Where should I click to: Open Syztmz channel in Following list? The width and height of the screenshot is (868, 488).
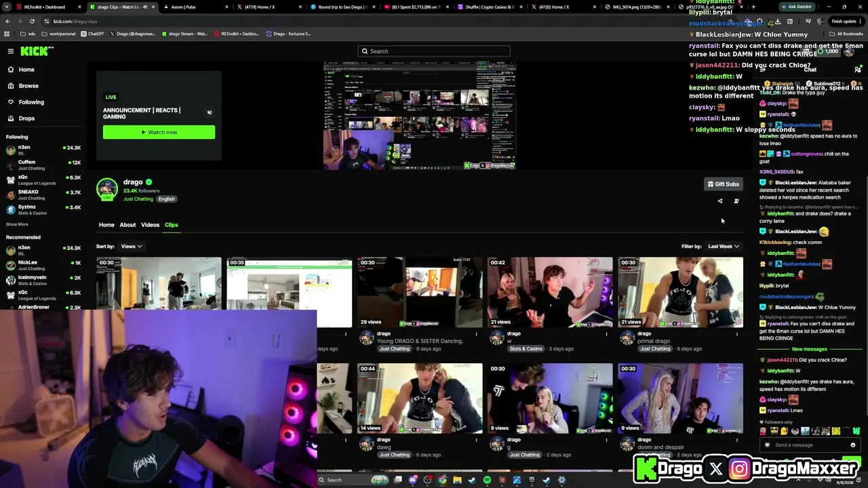click(43, 209)
